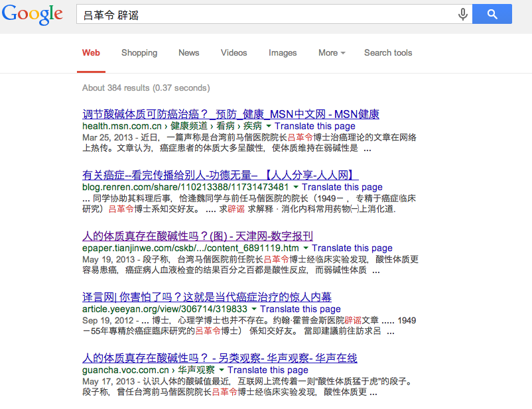
Task: Open 华声在线 人的体质 result
Action: (x=220, y=358)
